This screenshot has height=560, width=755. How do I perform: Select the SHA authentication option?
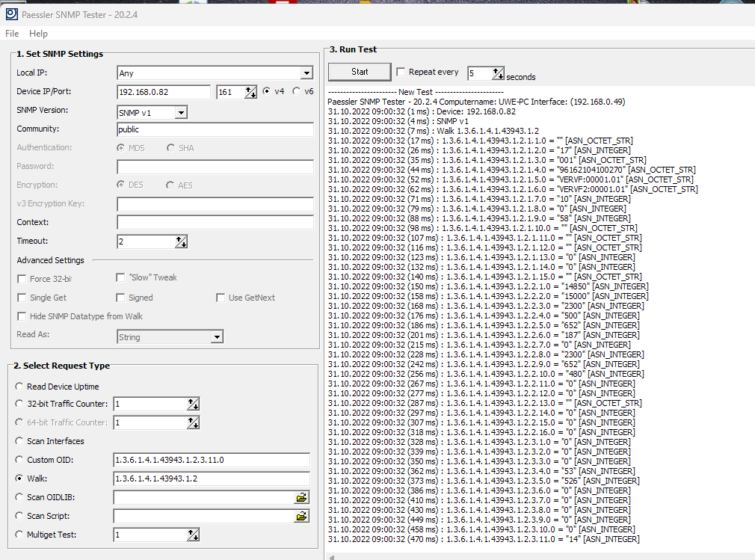[x=170, y=148]
